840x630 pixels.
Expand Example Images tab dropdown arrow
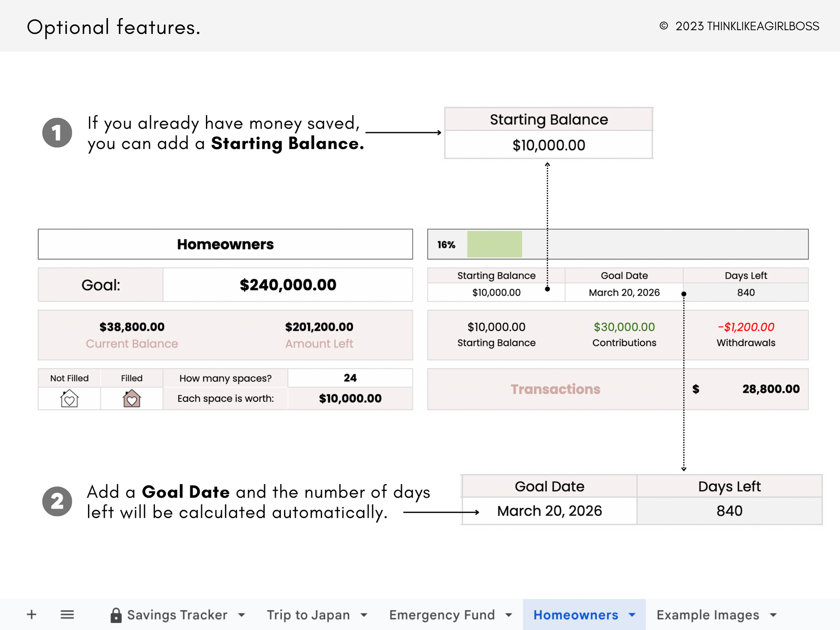pos(773,615)
